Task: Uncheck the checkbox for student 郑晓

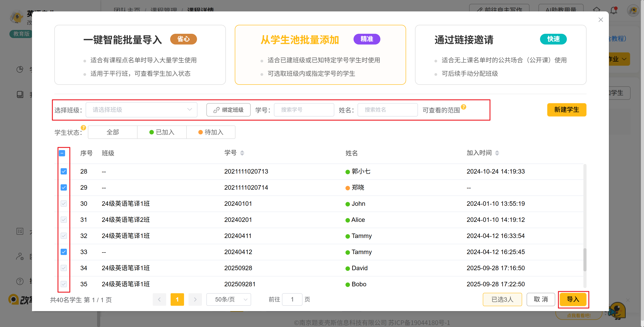Action: tap(64, 187)
